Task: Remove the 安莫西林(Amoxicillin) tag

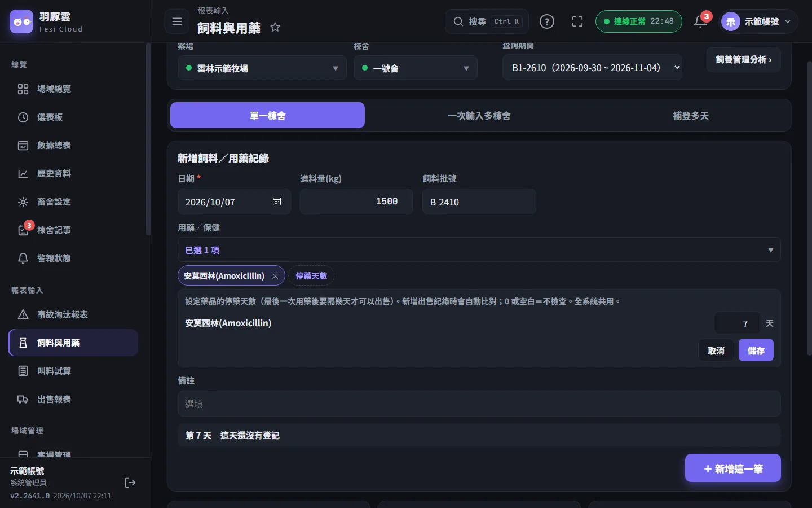Action: click(275, 276)
